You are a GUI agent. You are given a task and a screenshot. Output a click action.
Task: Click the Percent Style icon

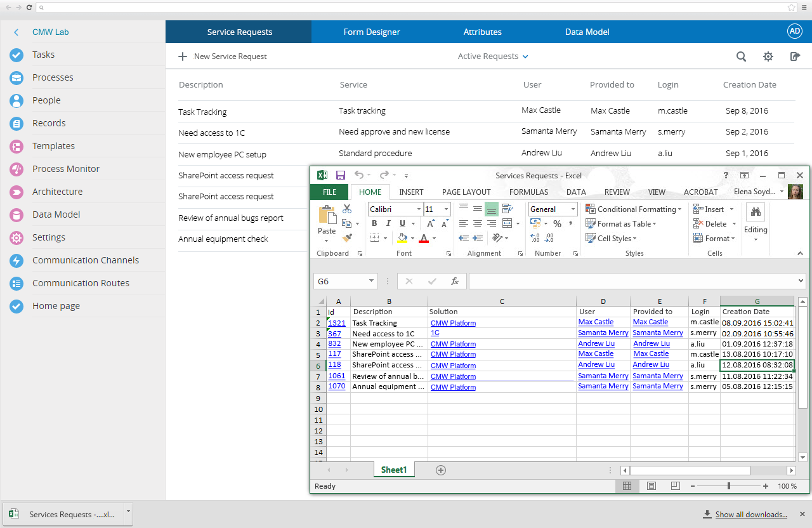(x=557, y=223)
